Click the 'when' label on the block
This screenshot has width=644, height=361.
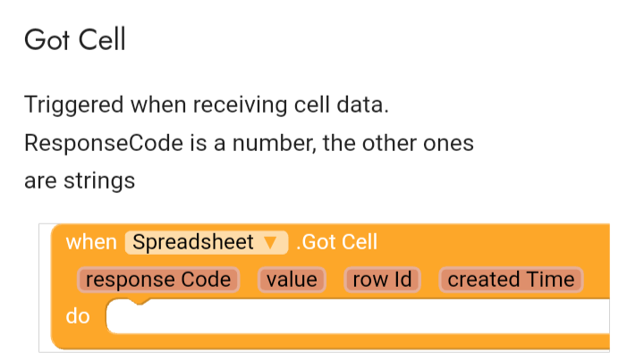click(91, 242)
